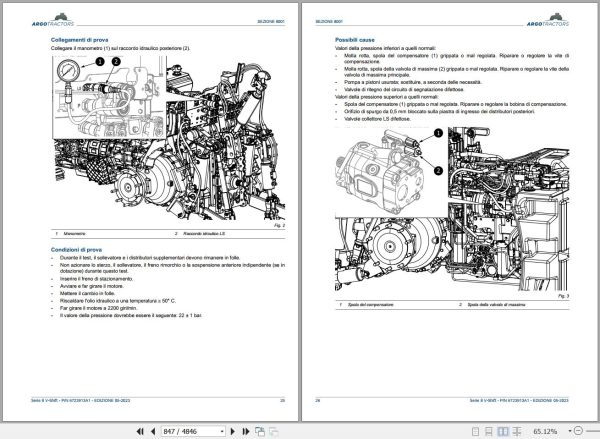This screenshot has height=439, width=600.
Task: Click the 'Mettere il cambio in folle' line
Action: click(x=88, y=293)
